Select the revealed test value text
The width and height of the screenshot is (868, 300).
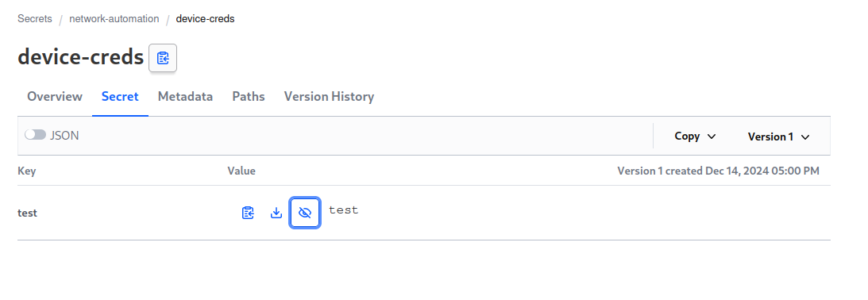pos(344,210)
